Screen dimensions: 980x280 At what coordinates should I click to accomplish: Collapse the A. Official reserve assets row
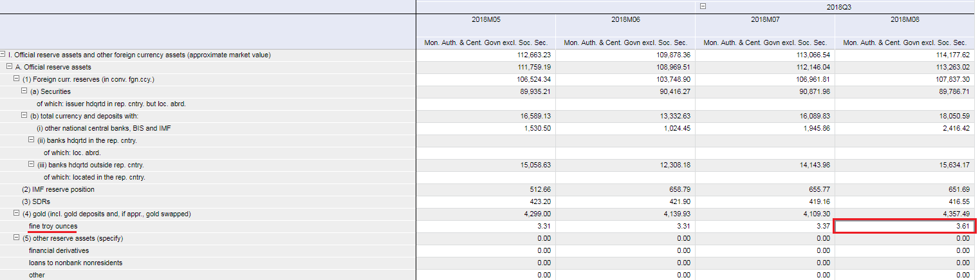(x=10, y=67)
